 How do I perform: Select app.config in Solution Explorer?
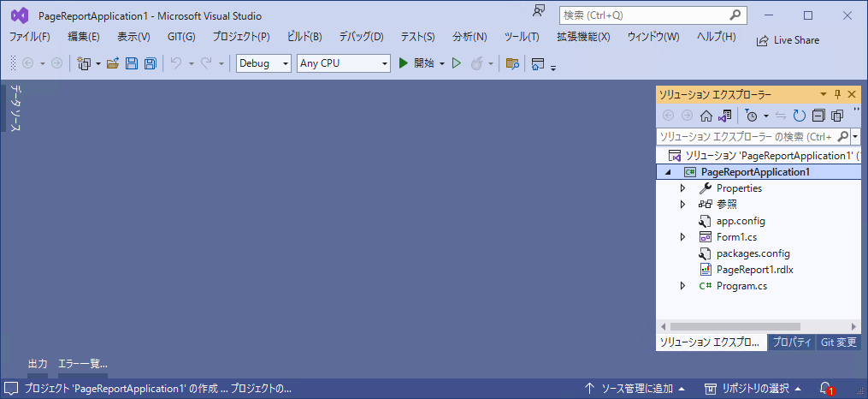click(741, 221)
